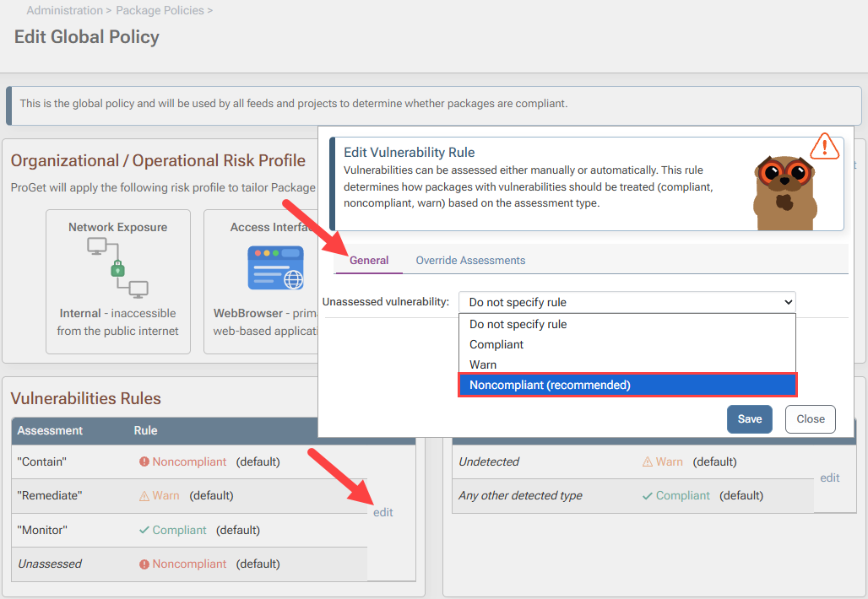Click the Warn icon in Undetected row
The height and width of the screenshot is (599, 868).
click(x=647, y=461)
